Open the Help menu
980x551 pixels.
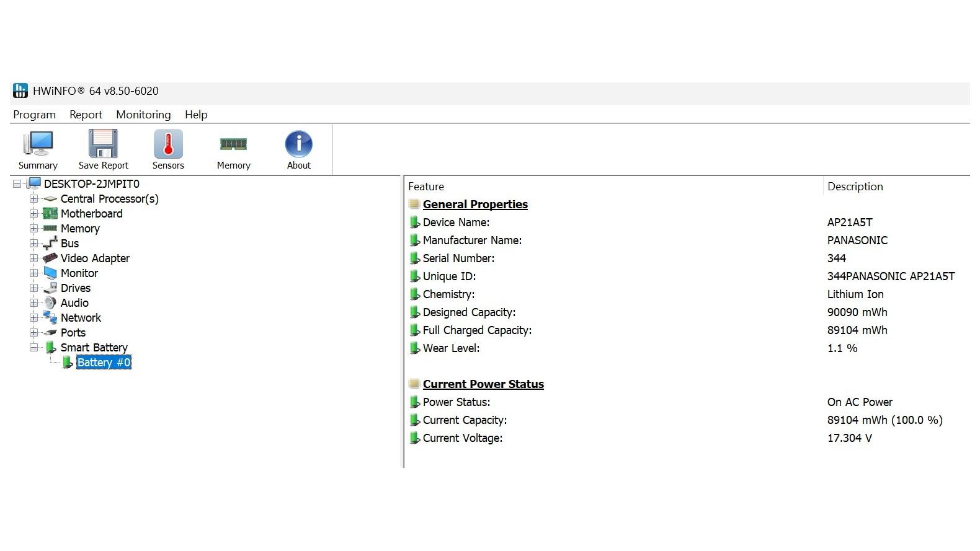(x=196, y=115)
